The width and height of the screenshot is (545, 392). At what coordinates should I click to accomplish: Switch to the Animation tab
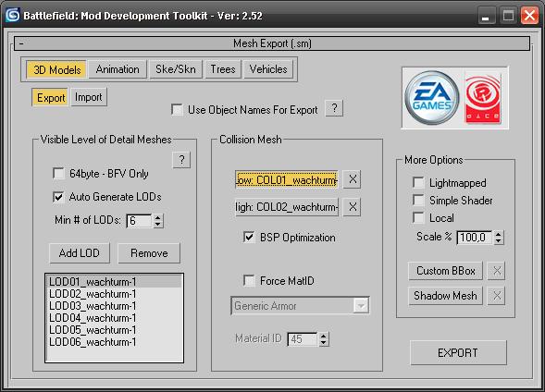(118, 69)
